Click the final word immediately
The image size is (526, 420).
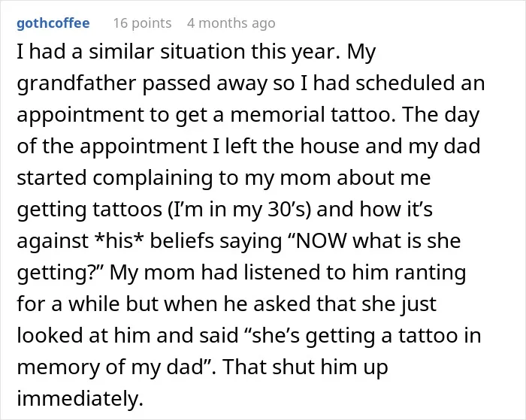pos(80,398)
